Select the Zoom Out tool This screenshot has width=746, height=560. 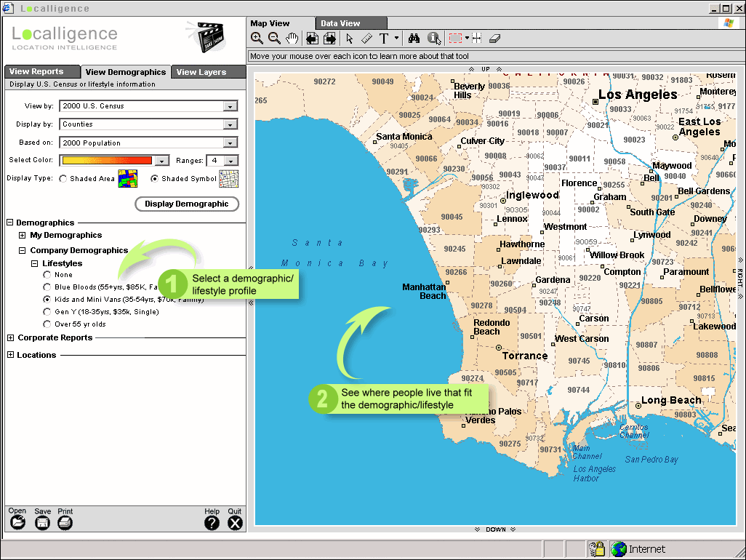275,39
